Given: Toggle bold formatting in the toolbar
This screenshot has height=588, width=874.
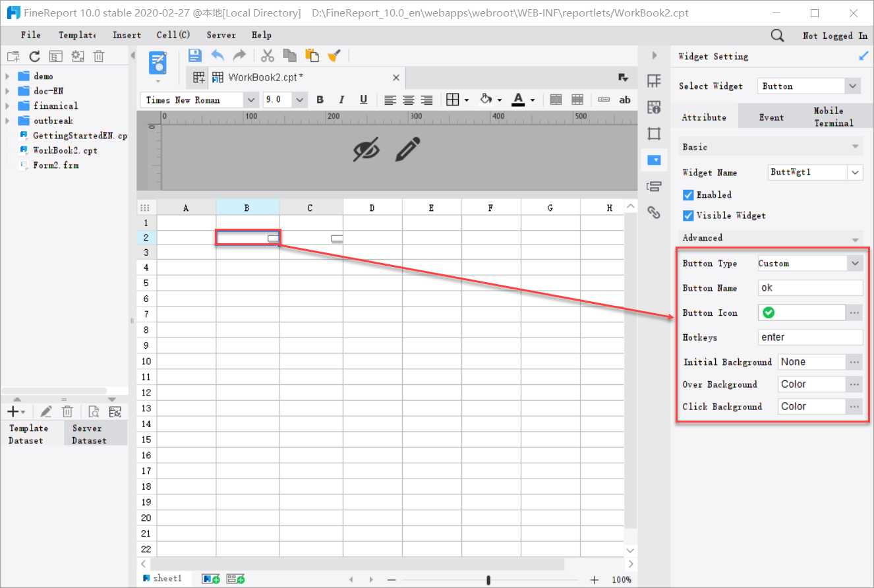Looking at the screenshot, I should 320,100.
